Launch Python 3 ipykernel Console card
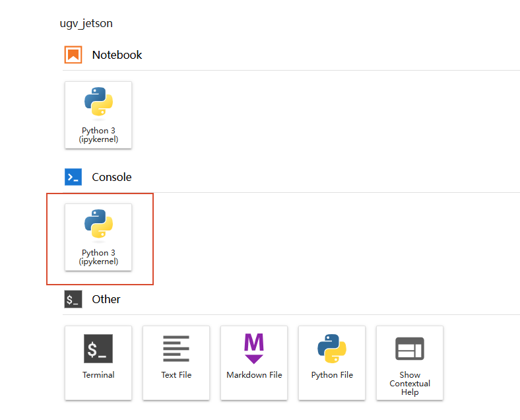The height and width of the screenshot is (420, 520). 98,237
